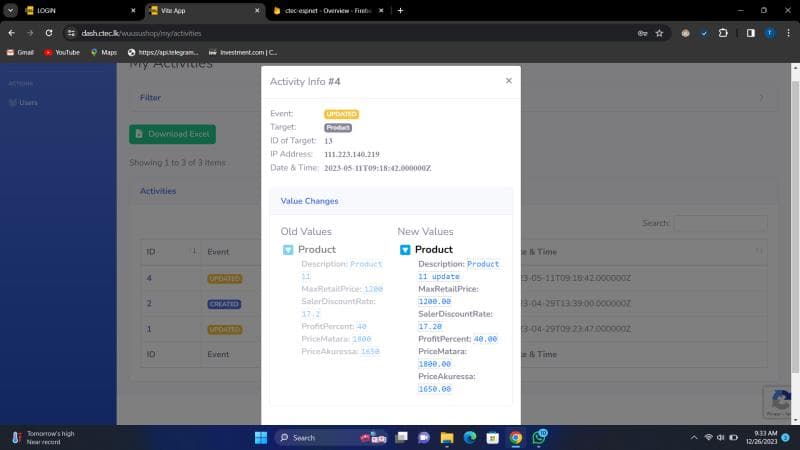Open the Windows Start menu
The height and width of the screenshot is (450, 800).
tap(260, 437)
